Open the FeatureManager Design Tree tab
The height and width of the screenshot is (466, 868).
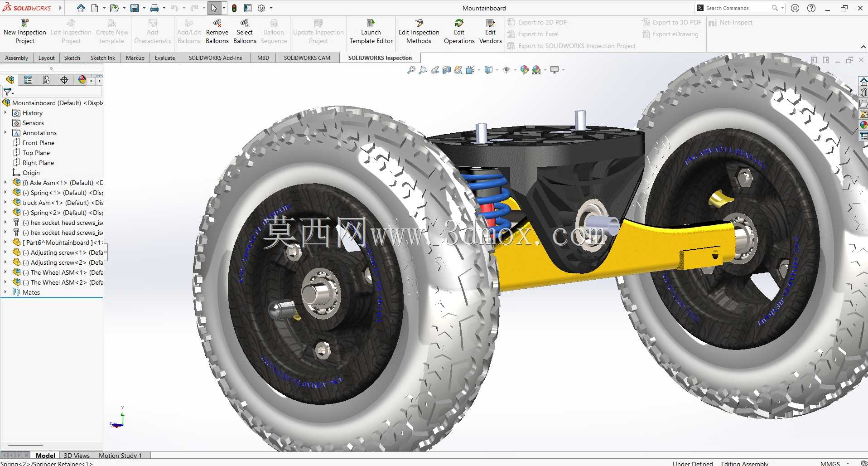pos(10,80)
